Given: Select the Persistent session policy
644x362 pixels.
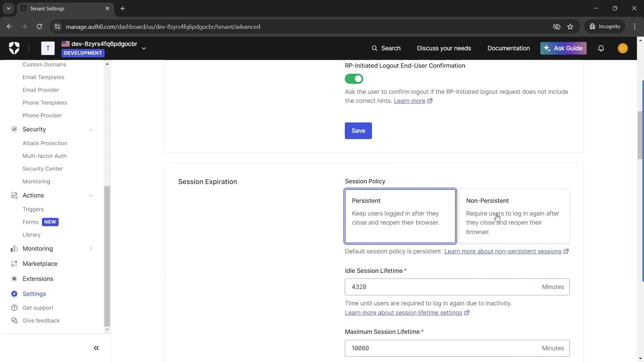Looking at the screenshot, I should pyautogui.click(x=400, y=216).
